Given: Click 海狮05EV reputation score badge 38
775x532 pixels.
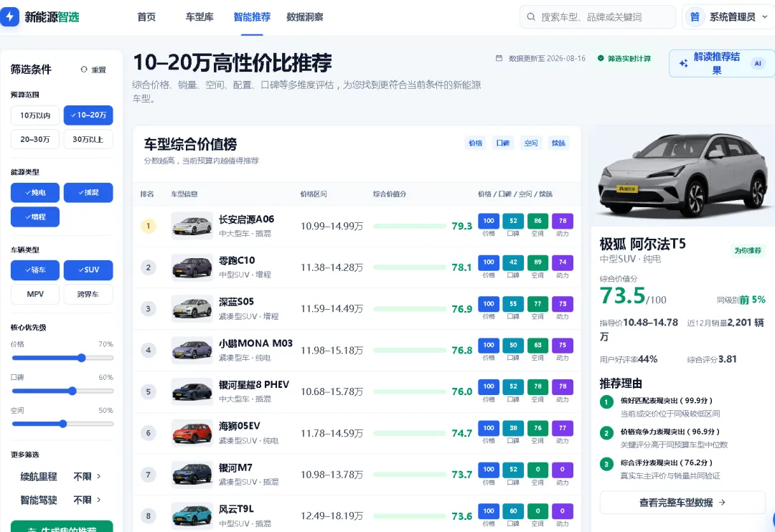Looking at the screenshot, I should coord(513,428).
